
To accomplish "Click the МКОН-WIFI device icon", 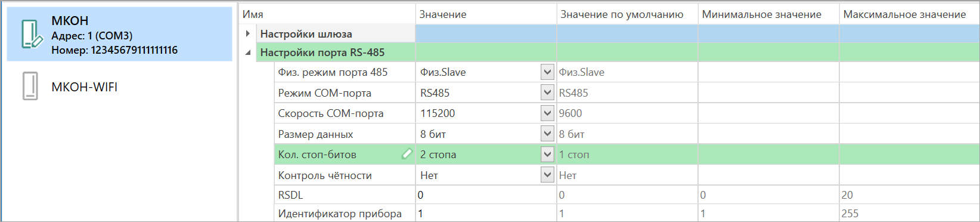I will tap(30, 87).
